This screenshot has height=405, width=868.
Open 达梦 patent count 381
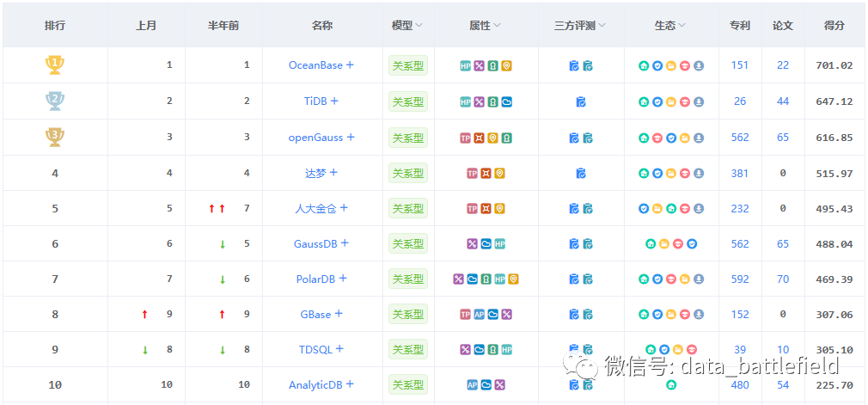[740, 174]
